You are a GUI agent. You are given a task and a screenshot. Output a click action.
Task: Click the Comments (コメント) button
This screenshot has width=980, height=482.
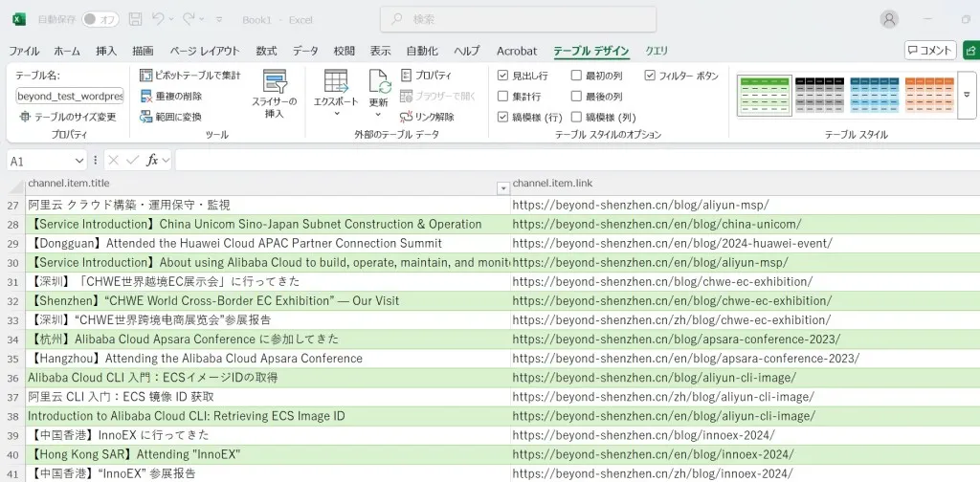coord(930,51)
